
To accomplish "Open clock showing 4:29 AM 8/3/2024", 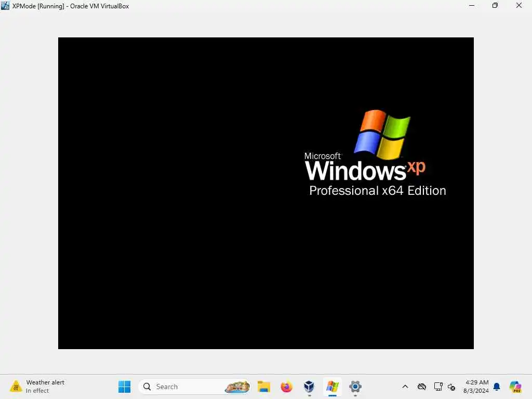I will [x=476, y=387].
